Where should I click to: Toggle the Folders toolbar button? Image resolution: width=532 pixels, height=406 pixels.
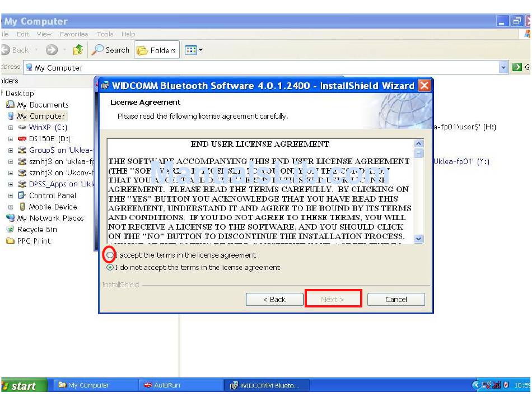pyautogui.click(x=157, y=50)
